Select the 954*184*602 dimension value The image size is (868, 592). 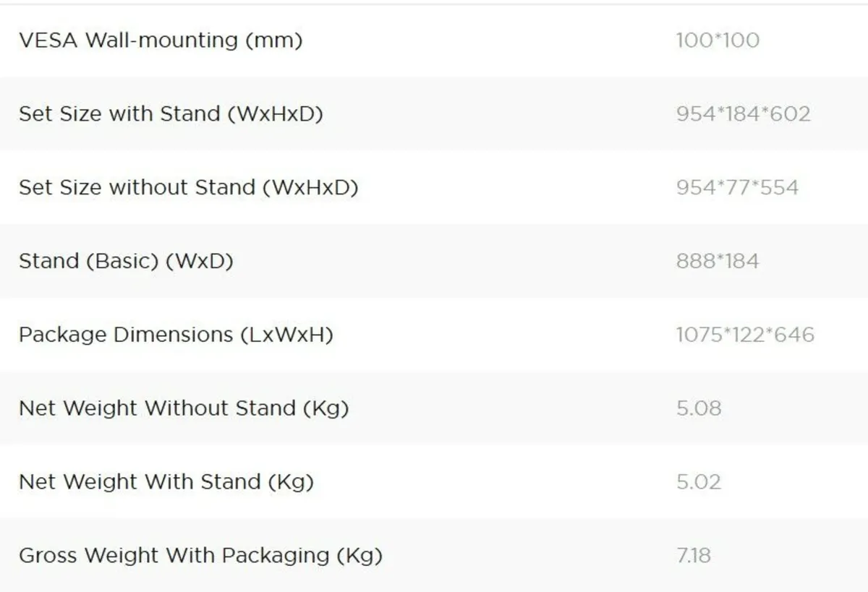[743, 113]
